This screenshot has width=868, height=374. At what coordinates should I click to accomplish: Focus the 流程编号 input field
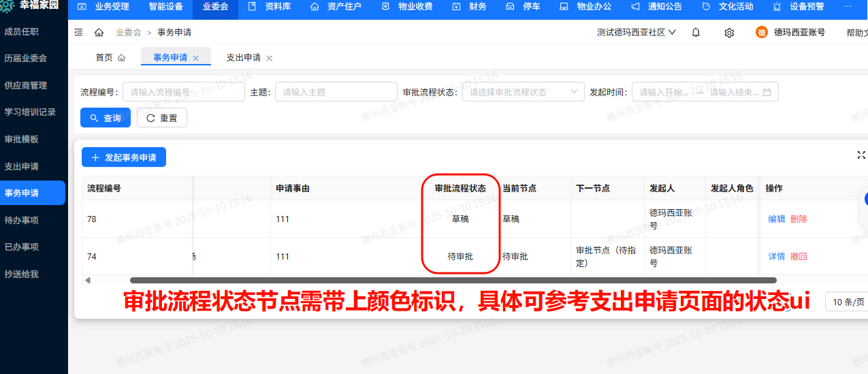184,92
